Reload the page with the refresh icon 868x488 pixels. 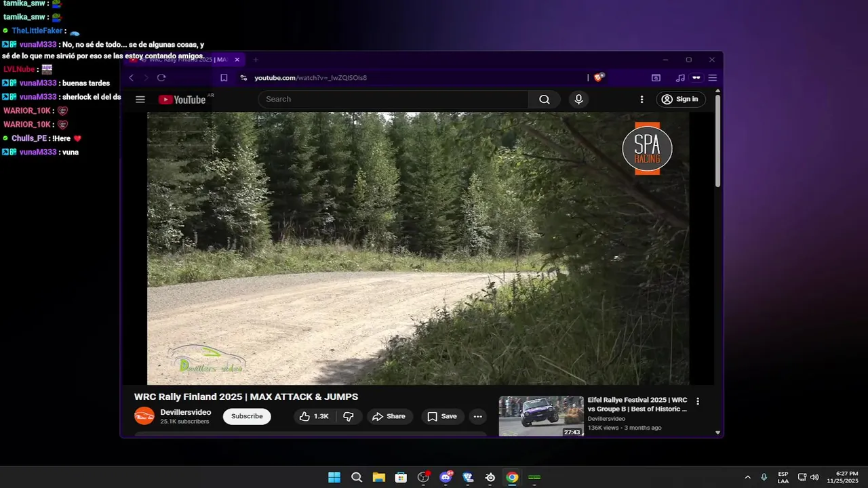[161, 78]
